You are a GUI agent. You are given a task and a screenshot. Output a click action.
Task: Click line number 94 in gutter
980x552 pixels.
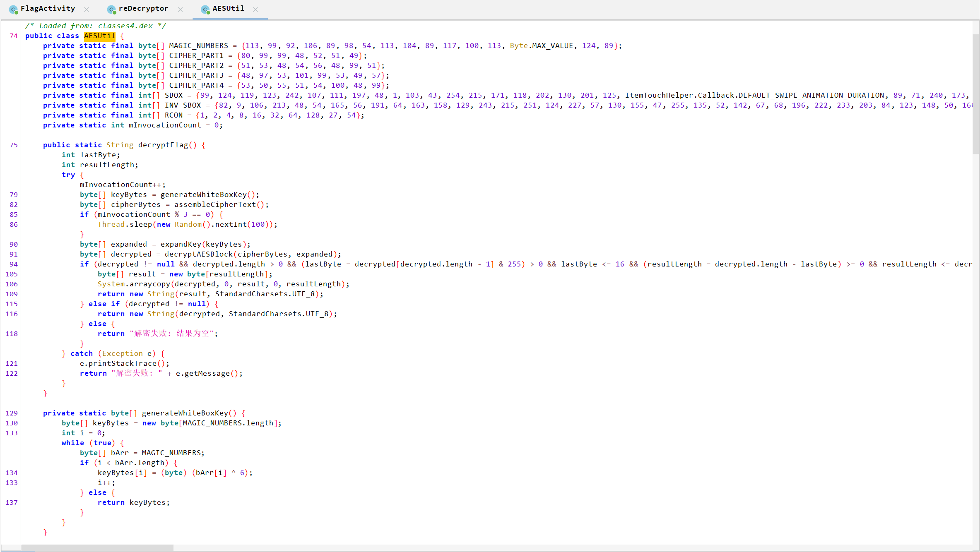click(x=13, y=264)
